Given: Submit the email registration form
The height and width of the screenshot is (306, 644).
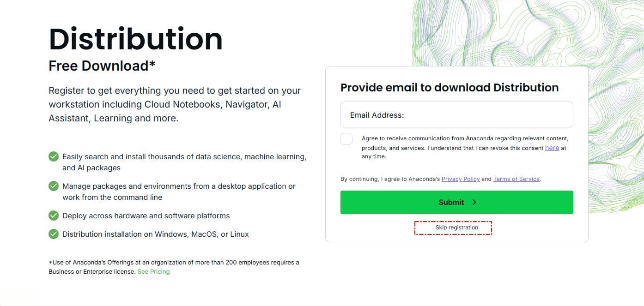Looking at the screenshot, I should 456,202.
